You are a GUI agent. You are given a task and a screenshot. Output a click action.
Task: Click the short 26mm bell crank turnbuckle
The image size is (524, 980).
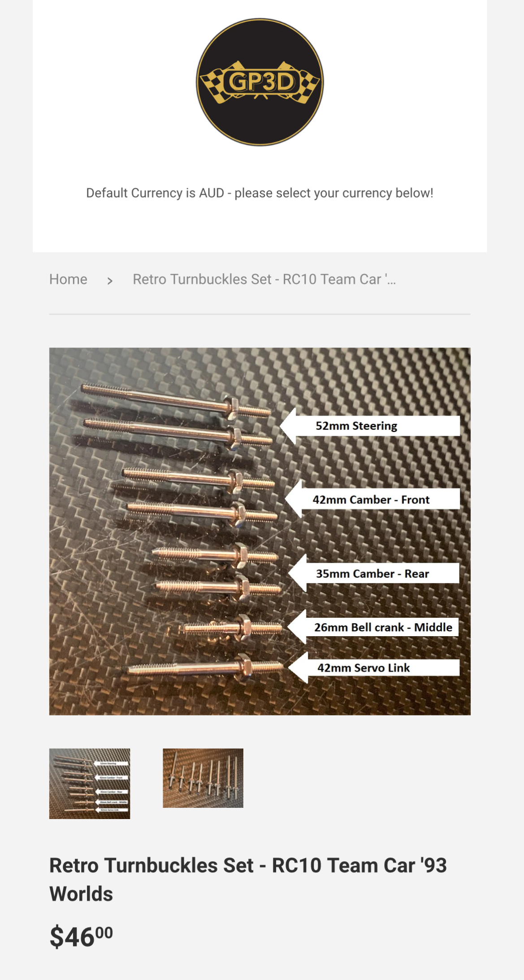pos(232,627)
